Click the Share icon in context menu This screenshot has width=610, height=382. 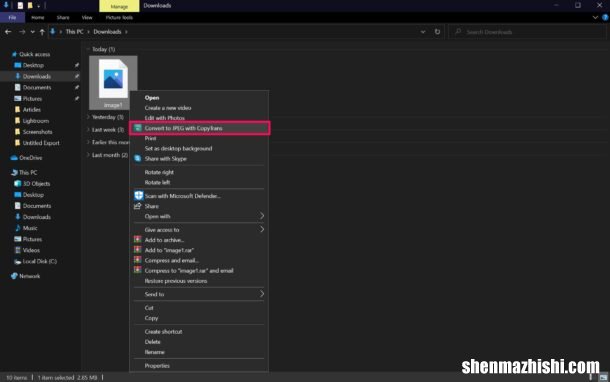pos(138,206)
